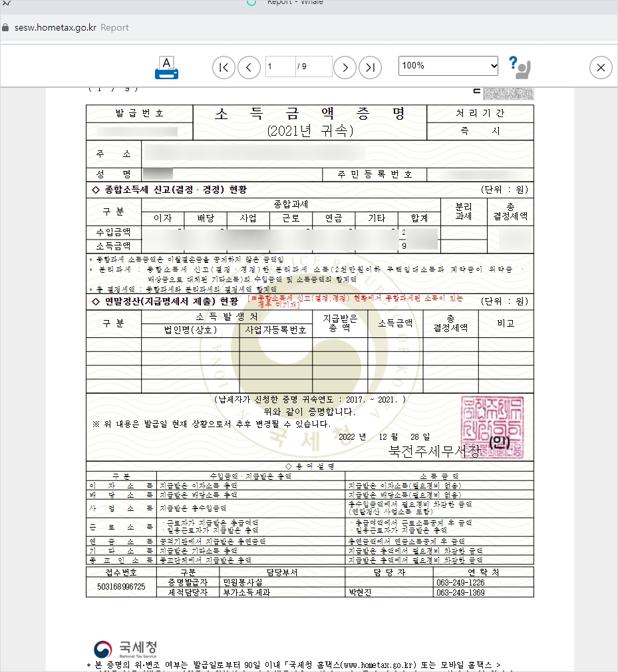The width and height of the screenshot is (618, 672).
Task: Click the 주민등록번호 label
Action: [375, 174]
